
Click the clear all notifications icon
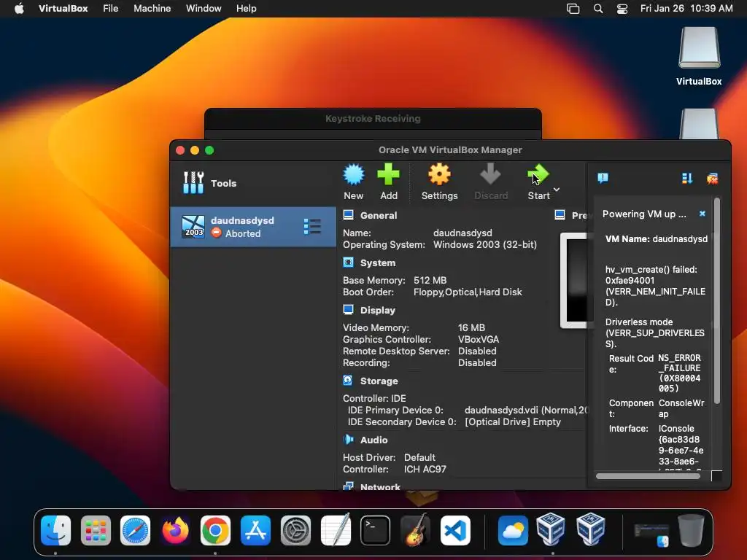(x=712, y=179)
